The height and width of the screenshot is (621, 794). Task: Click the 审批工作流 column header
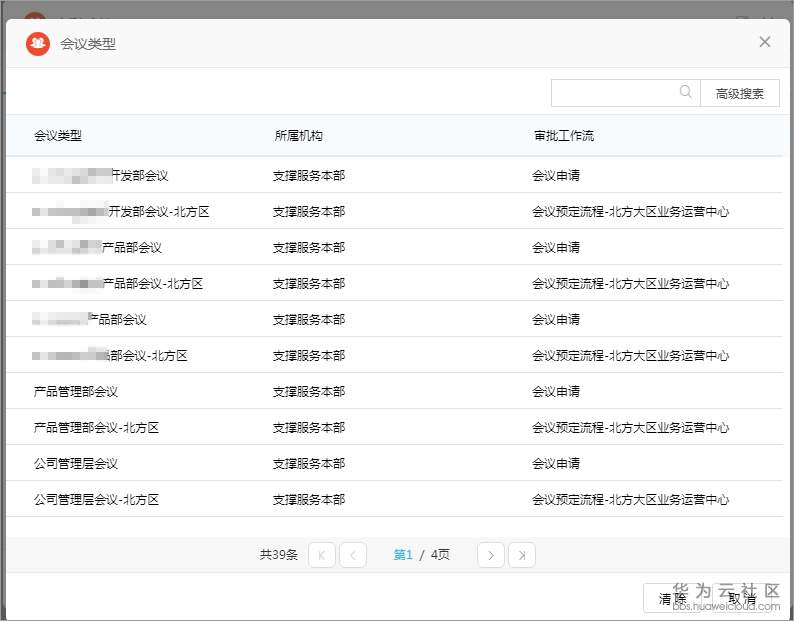point(564,135)
